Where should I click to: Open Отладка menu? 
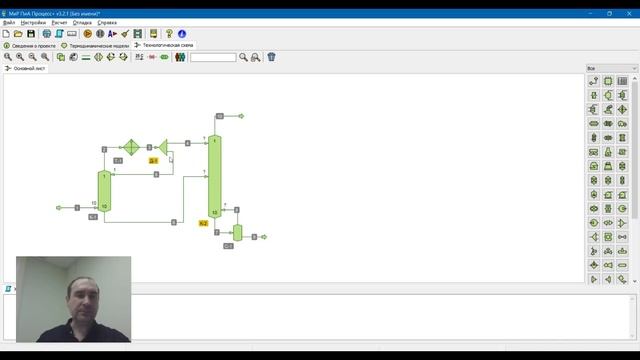pyautogui.click(x=82, y=23)
